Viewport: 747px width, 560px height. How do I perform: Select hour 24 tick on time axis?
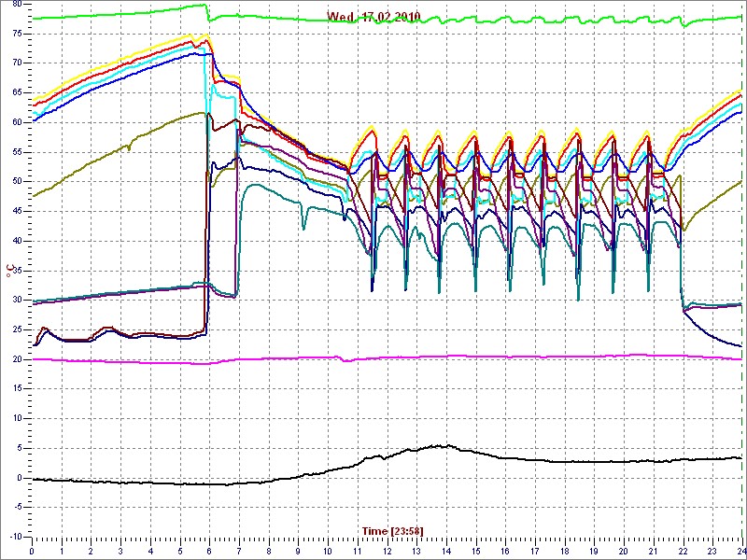tap(739, 552)
